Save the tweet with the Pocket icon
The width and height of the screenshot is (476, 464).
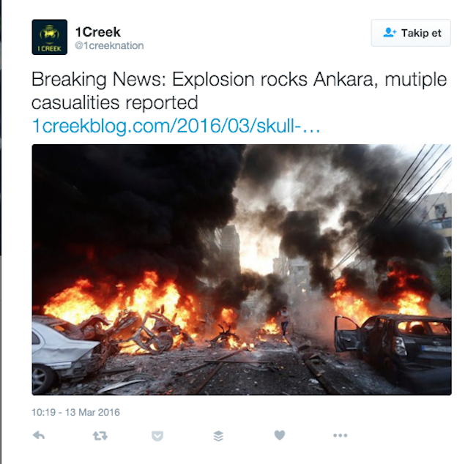(x=157, y=435)
